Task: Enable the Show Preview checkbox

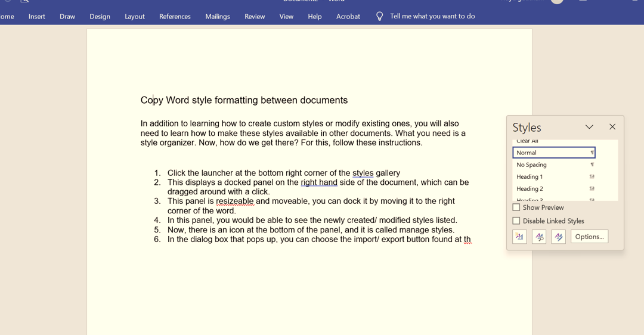Action: [516, 207]
